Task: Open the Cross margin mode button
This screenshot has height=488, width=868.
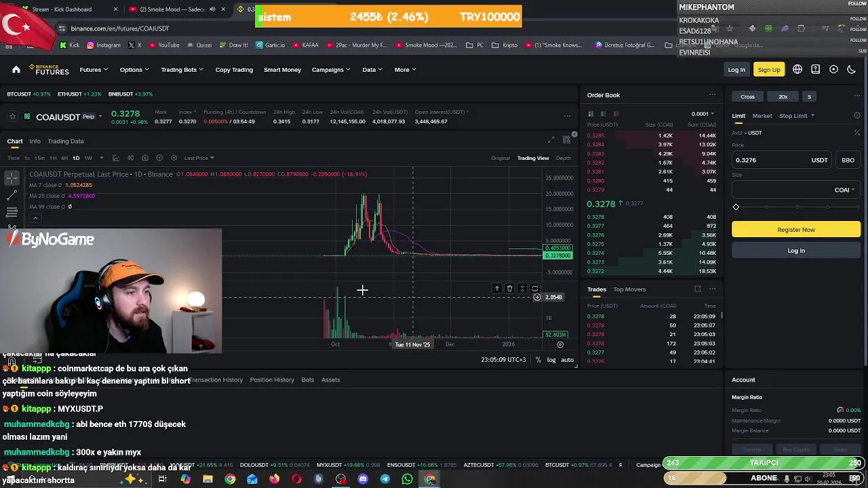Action: click(747, 97)
